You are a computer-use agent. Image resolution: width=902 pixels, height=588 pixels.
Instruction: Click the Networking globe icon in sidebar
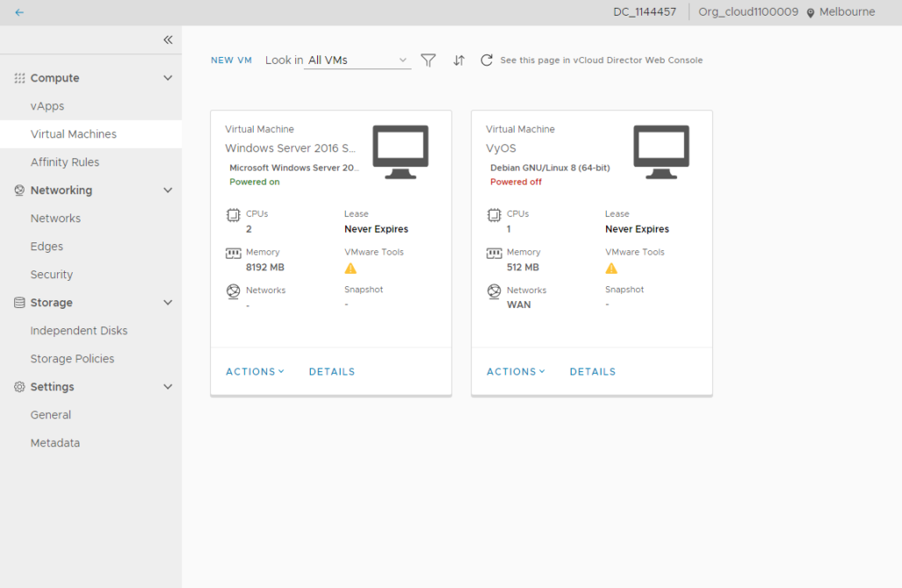pos(19,190)
